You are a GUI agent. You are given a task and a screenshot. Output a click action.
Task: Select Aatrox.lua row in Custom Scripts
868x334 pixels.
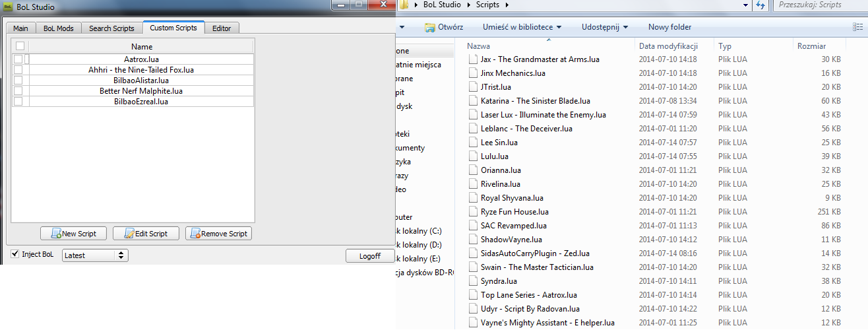click(133, 59)
